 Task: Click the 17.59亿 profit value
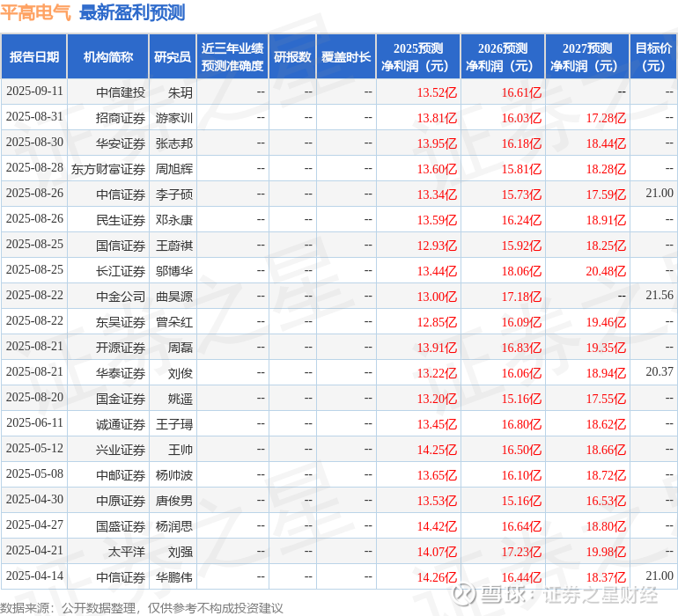tap(606, 194)
